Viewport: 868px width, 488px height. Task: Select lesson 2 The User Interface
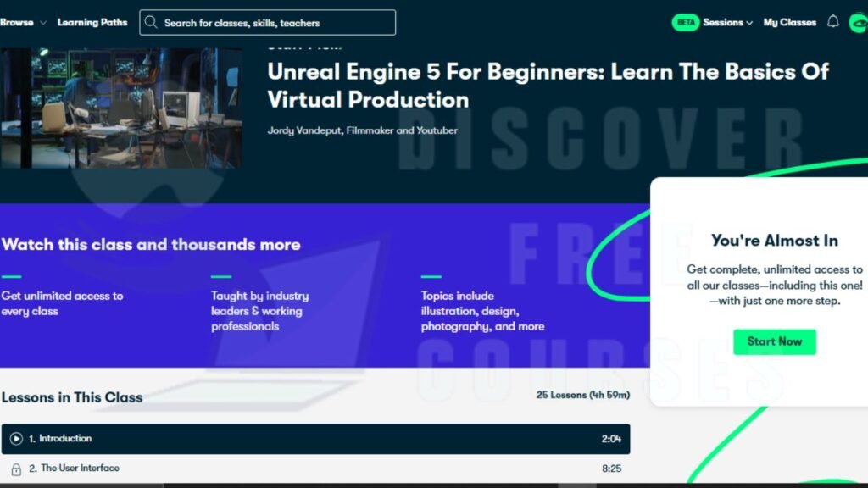click(x=315, y=469)
